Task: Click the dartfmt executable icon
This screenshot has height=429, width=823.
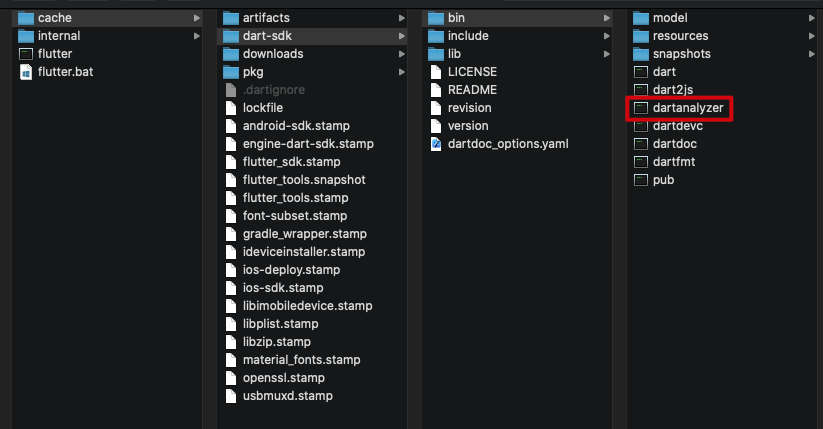Action: pos(641,162)
